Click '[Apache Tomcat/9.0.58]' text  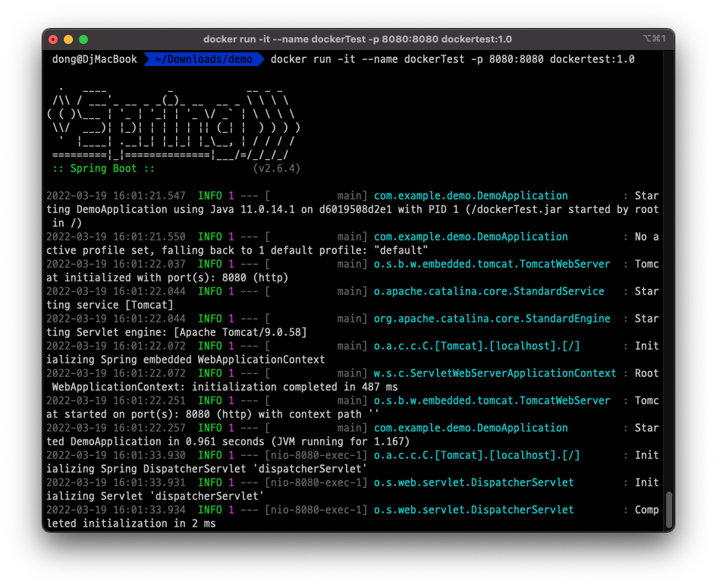click(240, 332)
